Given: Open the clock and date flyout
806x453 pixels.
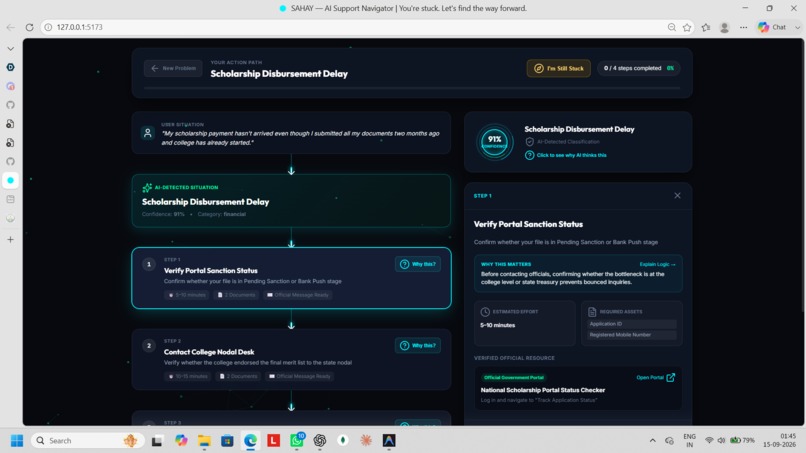Looking at the screenshot, I should point(779,441).
